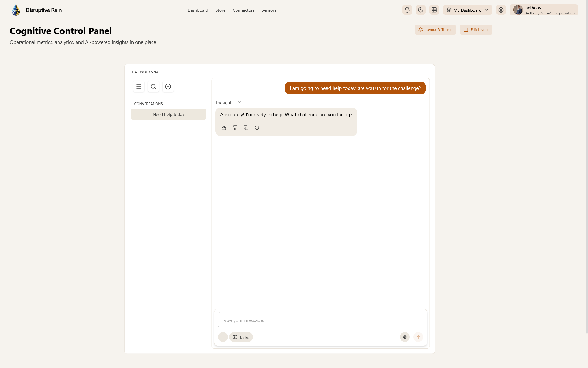Click the Edit Layout button
This screenshot has width=588, height=368.
point(476,29)
